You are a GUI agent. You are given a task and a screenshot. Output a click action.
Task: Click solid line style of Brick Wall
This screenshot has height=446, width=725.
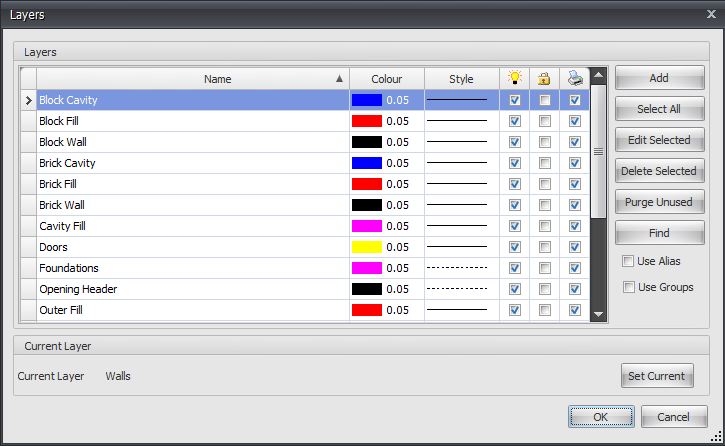(457, 204)
